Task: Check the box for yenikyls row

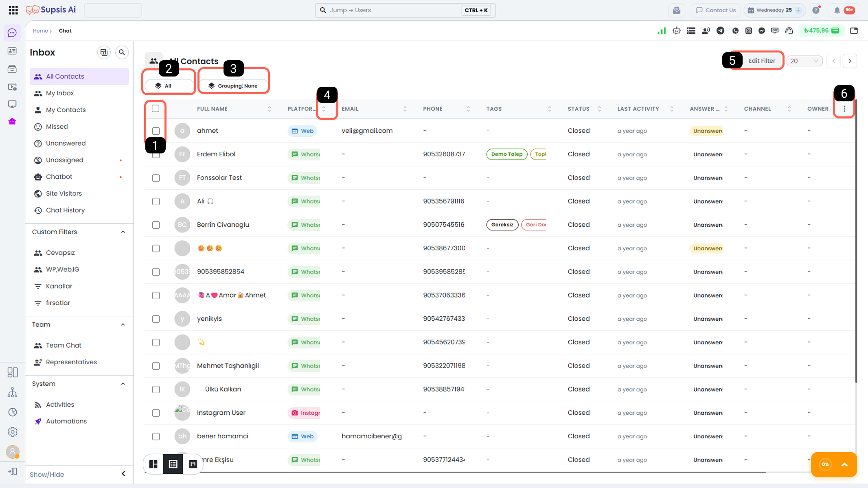Action: [x=156, y=319]
